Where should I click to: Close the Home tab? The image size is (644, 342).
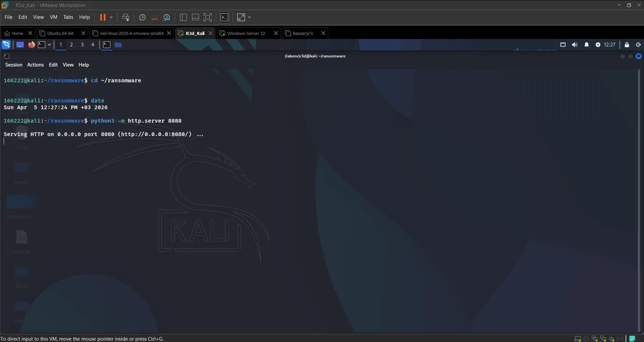[30, 33]
